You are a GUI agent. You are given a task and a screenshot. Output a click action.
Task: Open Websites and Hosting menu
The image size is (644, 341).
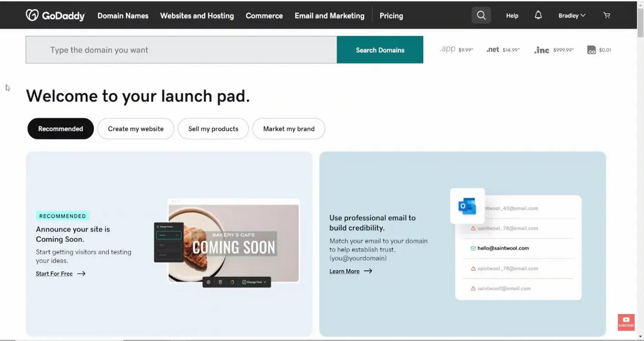pyautogui.click(x=197, y=15)
